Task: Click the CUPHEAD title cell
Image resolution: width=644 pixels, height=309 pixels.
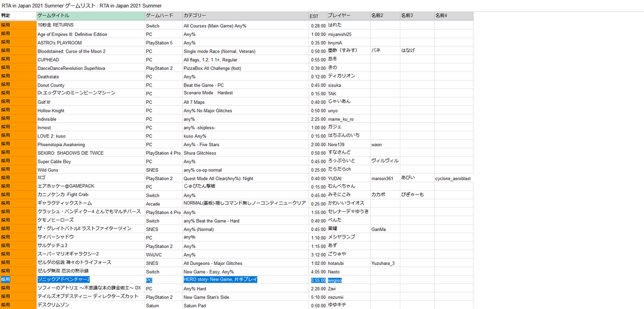Action: (x=90, y=60)
